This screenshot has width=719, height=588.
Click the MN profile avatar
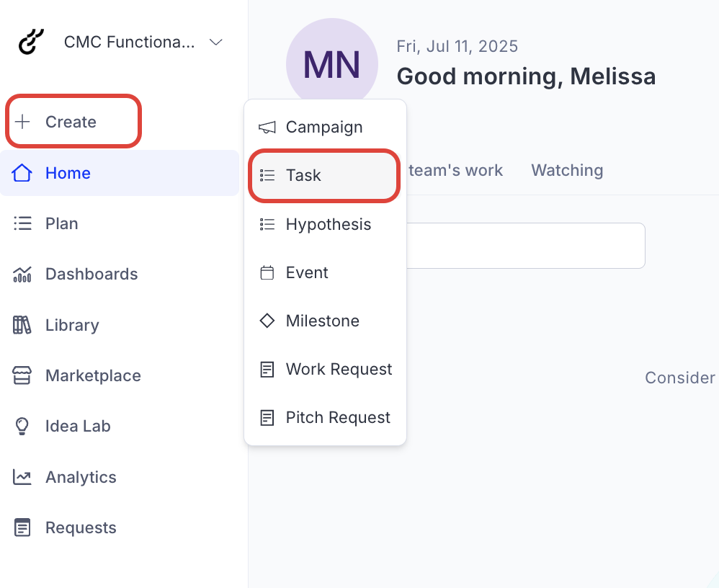coord(332,65)
